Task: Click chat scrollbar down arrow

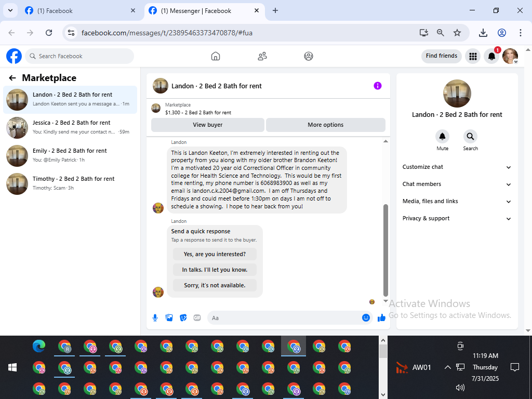Action: (385, 301)
